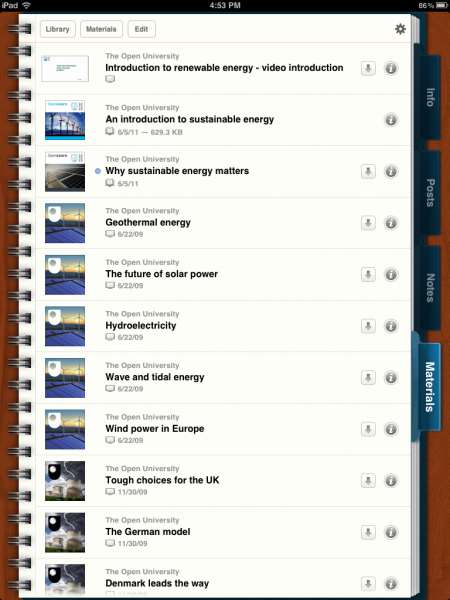Click the Library button
Screen dimensions: 450x600
(x=57, y=29)
